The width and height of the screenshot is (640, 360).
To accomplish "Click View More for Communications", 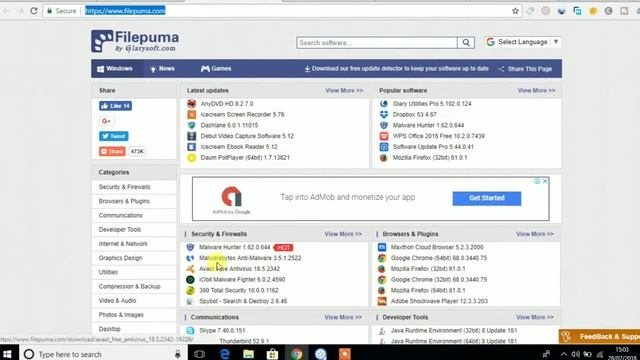I will pyautogui.click(x=343, y=317).
